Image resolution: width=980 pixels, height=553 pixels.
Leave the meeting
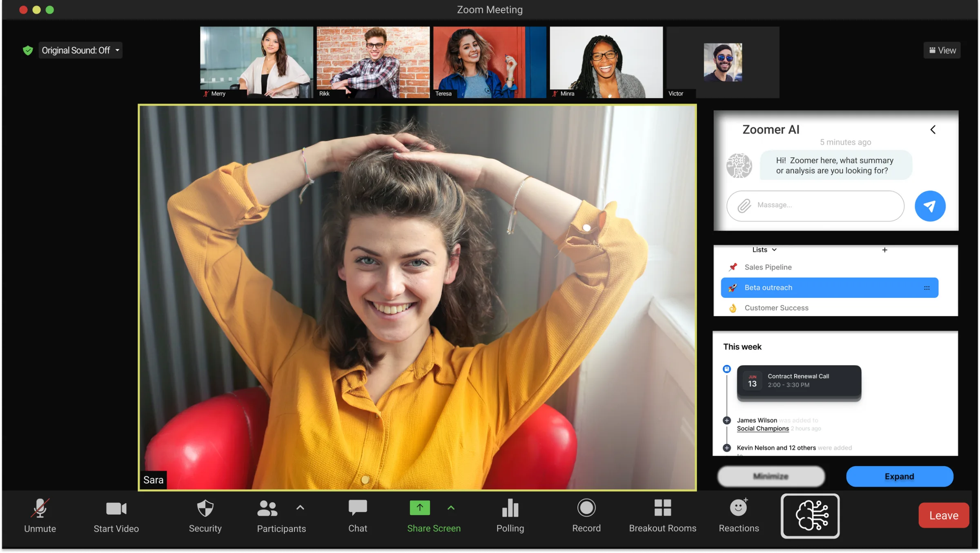[x=943, y=515]
